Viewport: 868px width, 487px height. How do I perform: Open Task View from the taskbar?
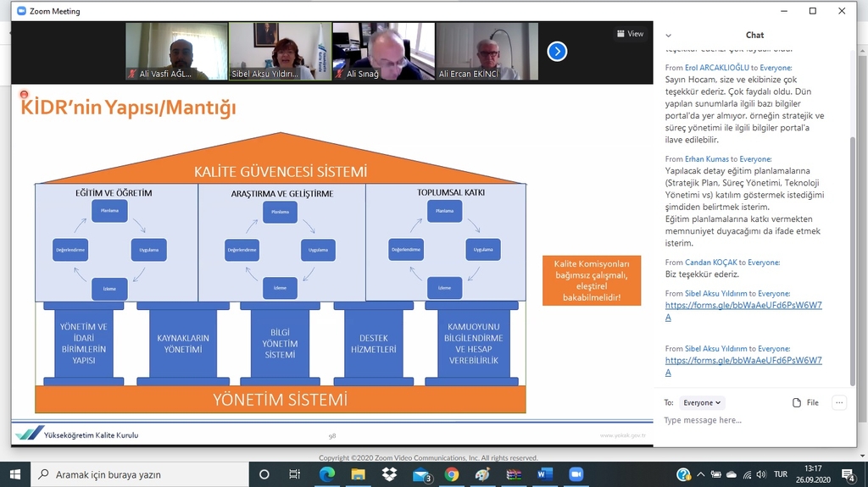294,474
